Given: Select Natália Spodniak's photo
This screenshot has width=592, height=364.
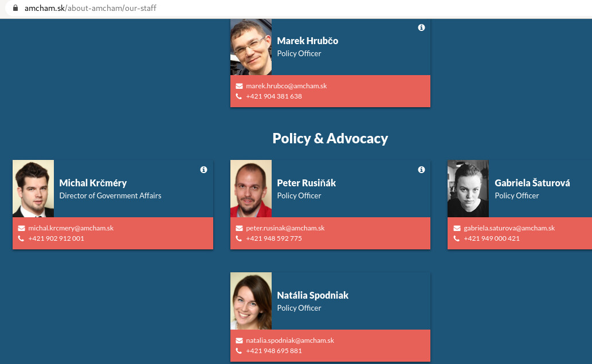Looking at the screenshot, I should click(251, 301).
